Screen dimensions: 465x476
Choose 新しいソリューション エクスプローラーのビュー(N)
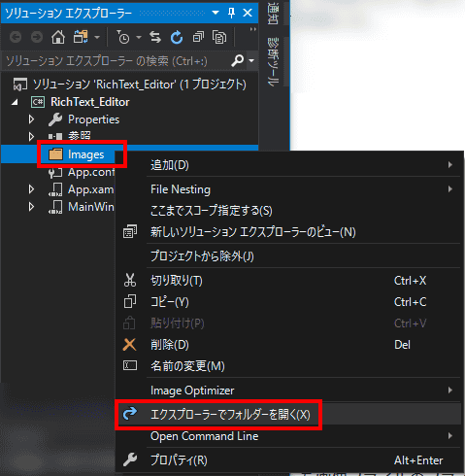click(289, 232)
